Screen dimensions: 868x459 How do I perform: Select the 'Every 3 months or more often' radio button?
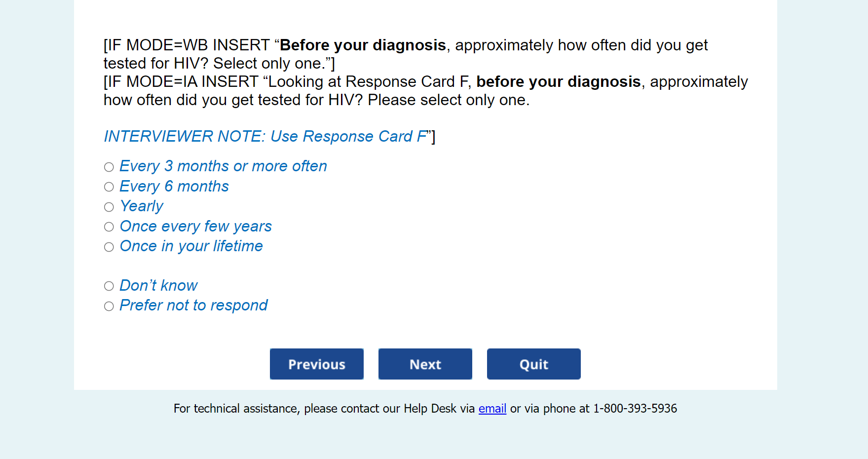[109, 167]
